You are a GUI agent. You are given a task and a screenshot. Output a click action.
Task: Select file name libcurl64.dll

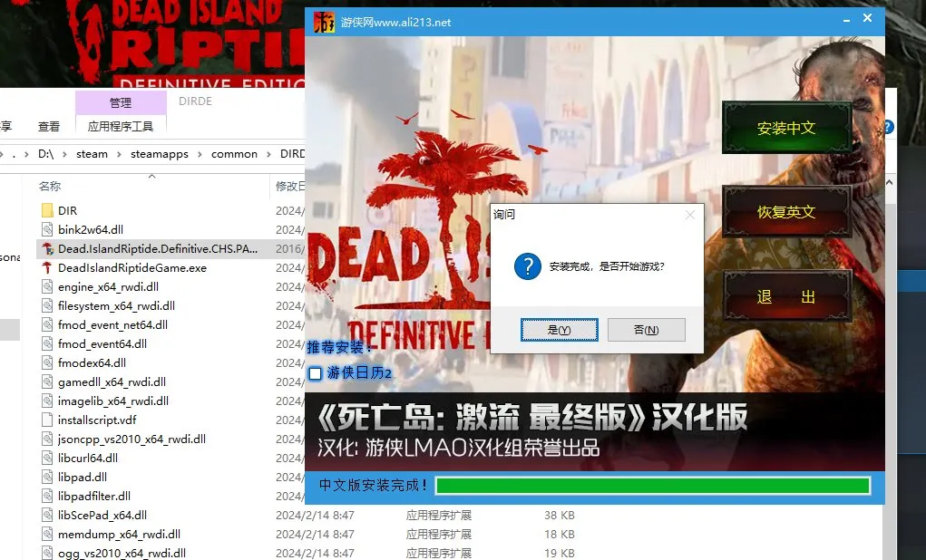pos(88,458)
